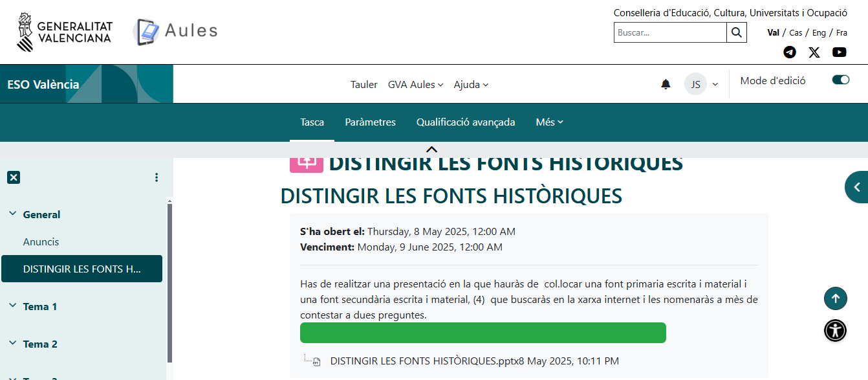Click the Buscar search input field

coord(669,32)
